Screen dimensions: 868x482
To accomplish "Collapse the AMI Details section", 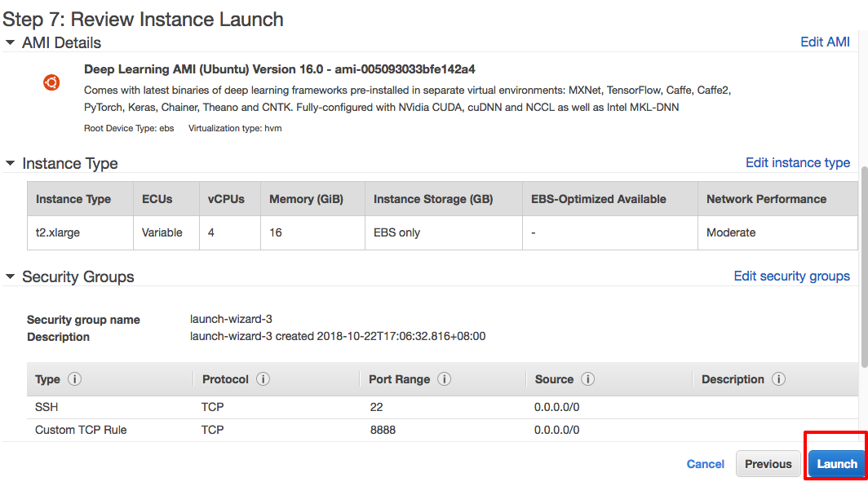I will click(9, 42).
